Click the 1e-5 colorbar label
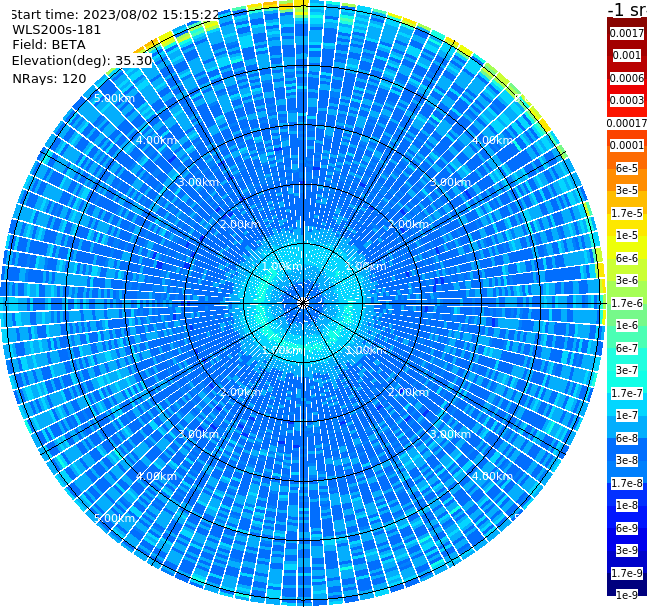Viewport: 647px width, 607px height. pos(627,235)
